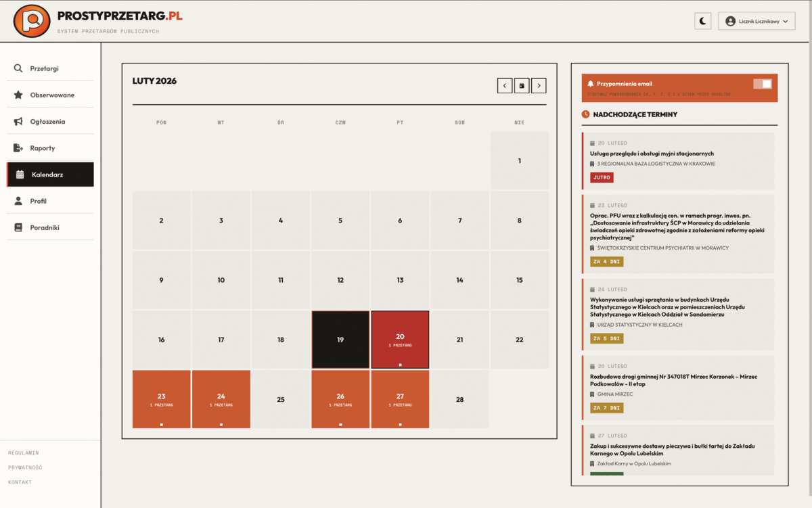
Task: Advance to next month in calendar
Action: point(539,85)
